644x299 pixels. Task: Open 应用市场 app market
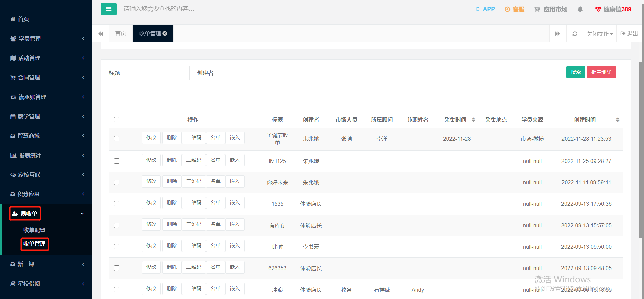click(x=551, y=9)
